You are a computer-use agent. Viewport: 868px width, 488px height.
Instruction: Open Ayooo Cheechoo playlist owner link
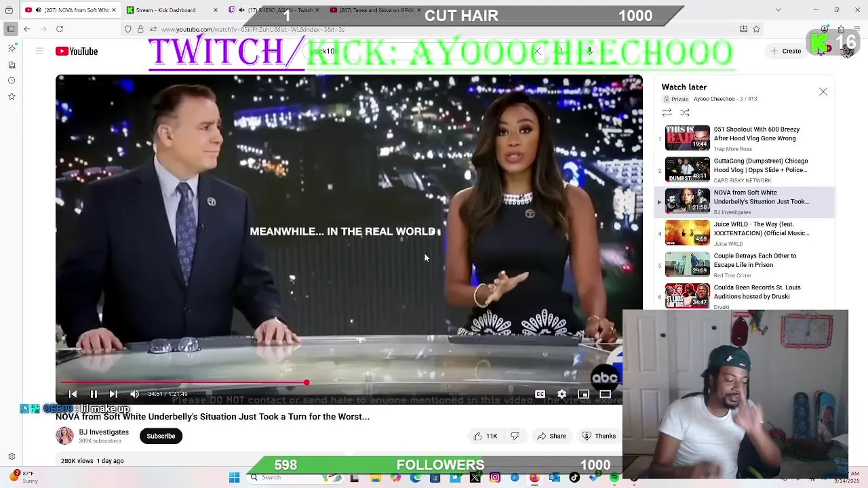(x=714, y=99)
